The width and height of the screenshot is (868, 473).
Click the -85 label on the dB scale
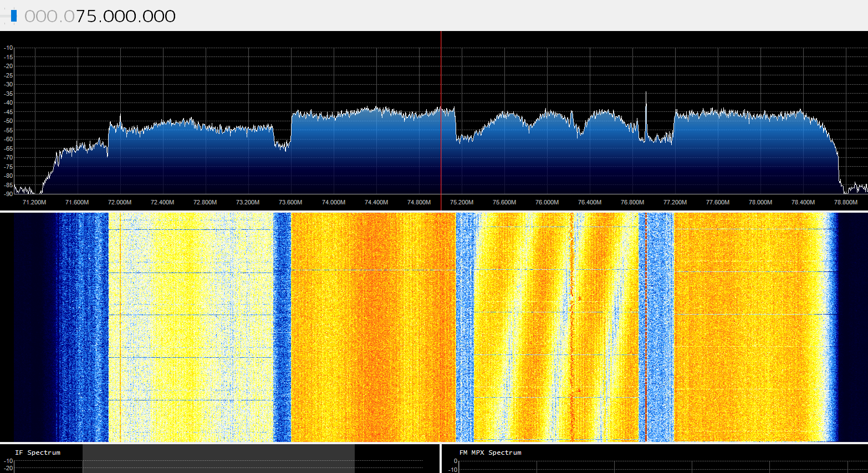pyautogui.click(x=8, y=185)
